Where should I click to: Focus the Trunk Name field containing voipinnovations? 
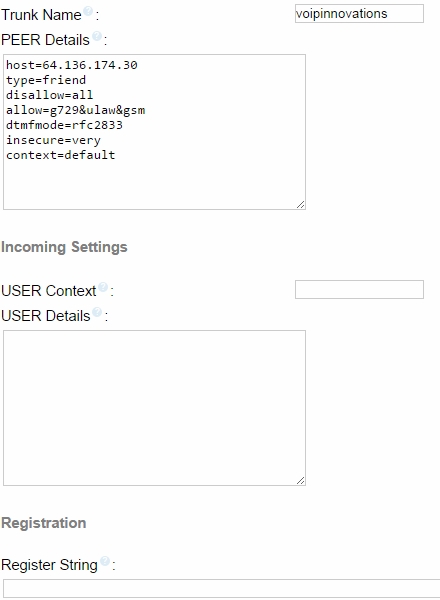click(x=359, y=14)
